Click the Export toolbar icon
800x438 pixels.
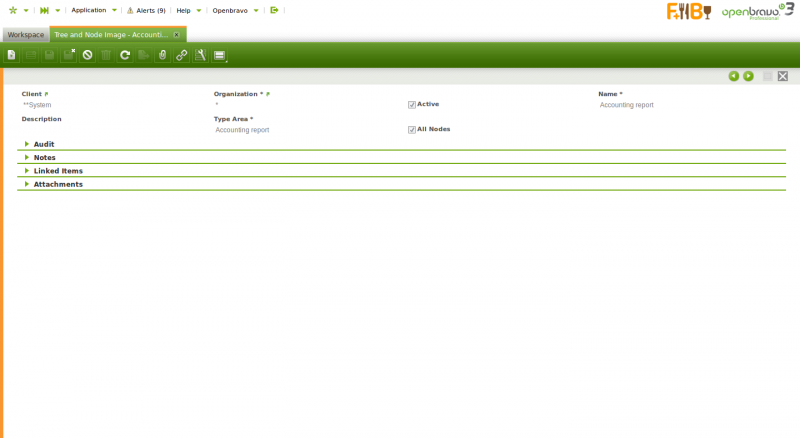tap(144, 55)
